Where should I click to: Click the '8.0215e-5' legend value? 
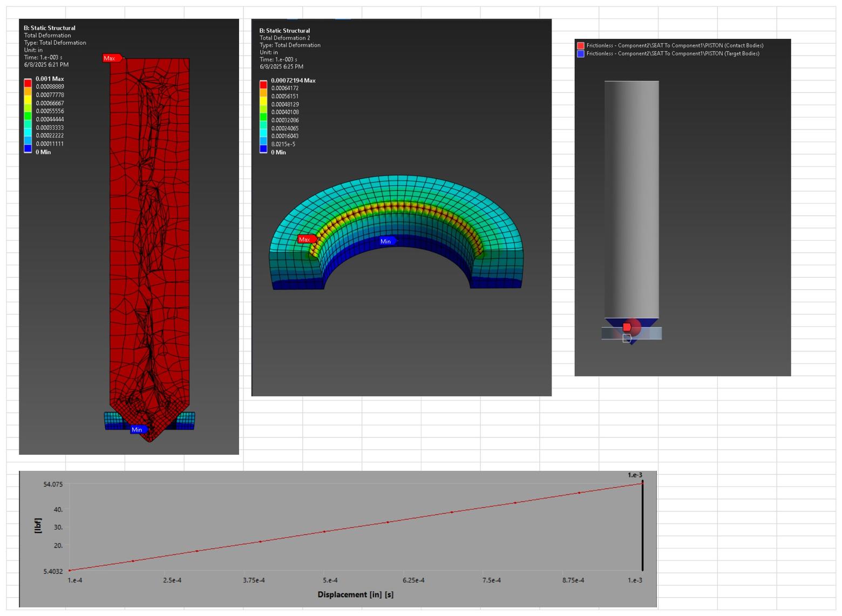click(x=283, y=145)
